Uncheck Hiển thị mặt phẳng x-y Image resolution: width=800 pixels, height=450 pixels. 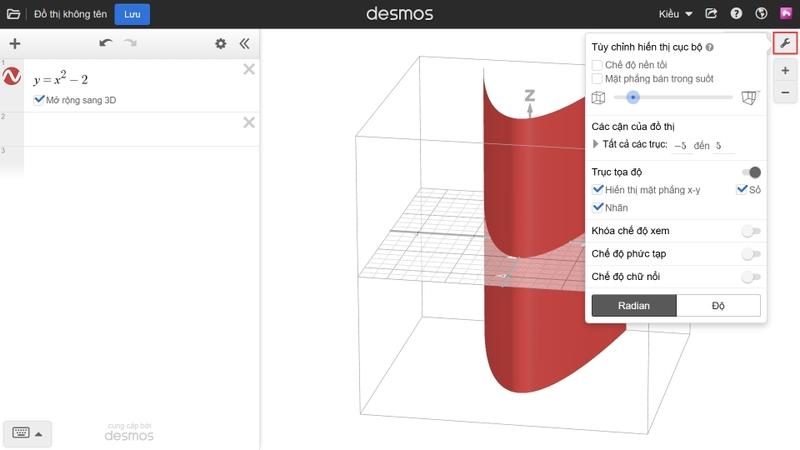click(598, 189)
